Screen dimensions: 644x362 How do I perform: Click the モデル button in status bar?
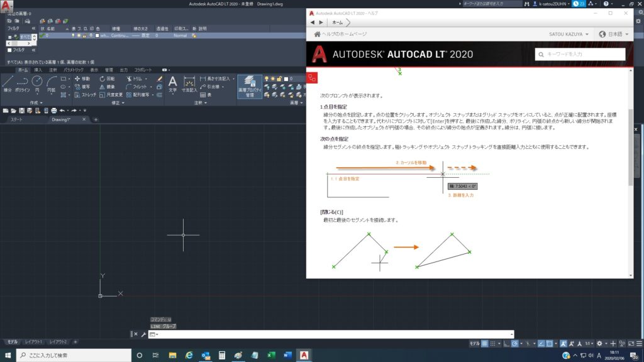[474, 344]
